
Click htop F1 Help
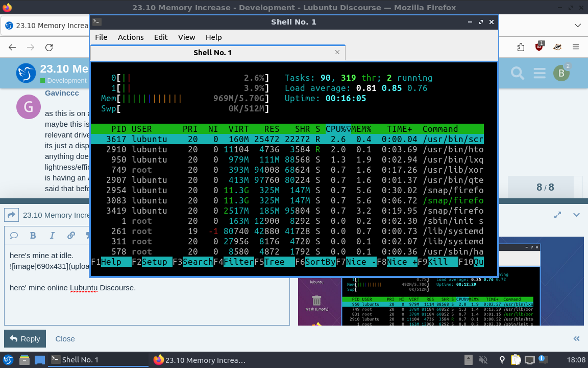[x=111, y=262]
